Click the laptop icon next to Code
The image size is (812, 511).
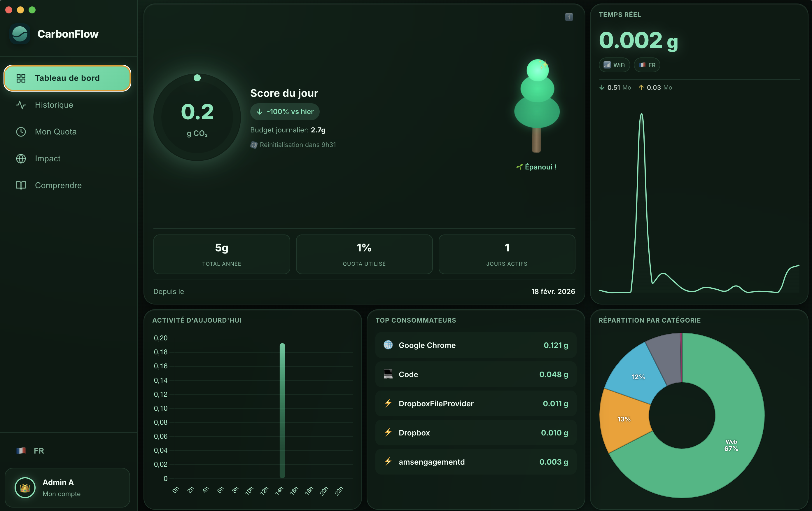tap(388, 374)
